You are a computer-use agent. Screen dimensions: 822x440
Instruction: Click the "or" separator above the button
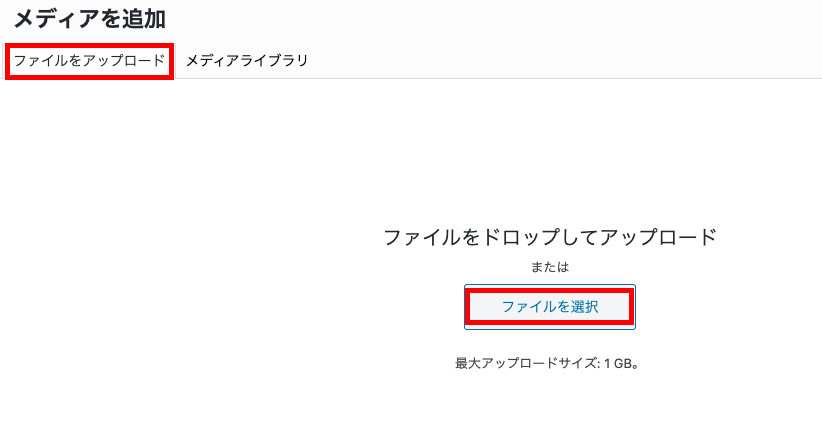550,267
